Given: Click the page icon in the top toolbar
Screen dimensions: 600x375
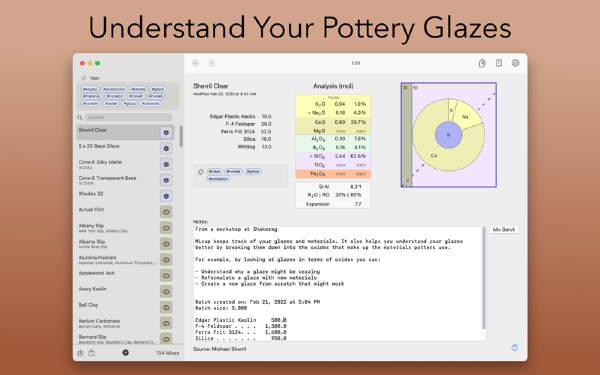Looking at the screenshot, I should pyautogui.click(x=499, y=63).
